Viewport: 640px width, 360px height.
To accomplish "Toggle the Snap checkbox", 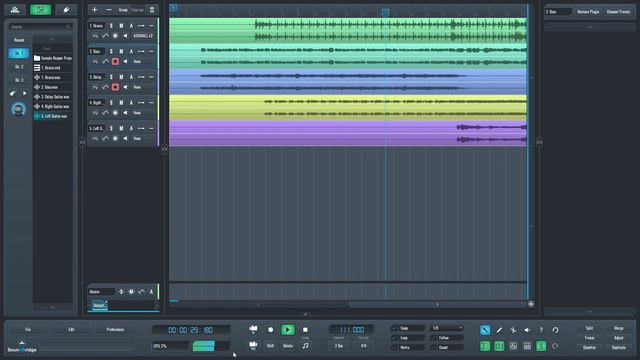I will pyautogui.click(x=394, y=328).
